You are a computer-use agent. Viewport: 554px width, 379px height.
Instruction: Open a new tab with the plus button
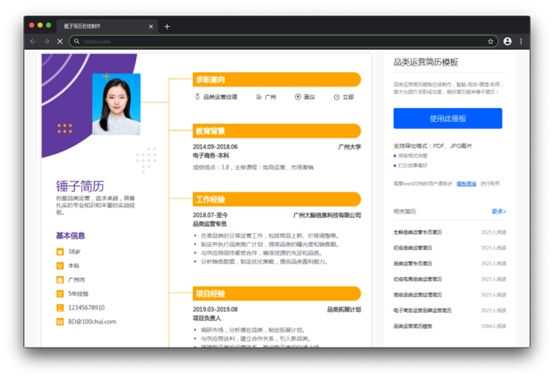click(x=167, y=26)
